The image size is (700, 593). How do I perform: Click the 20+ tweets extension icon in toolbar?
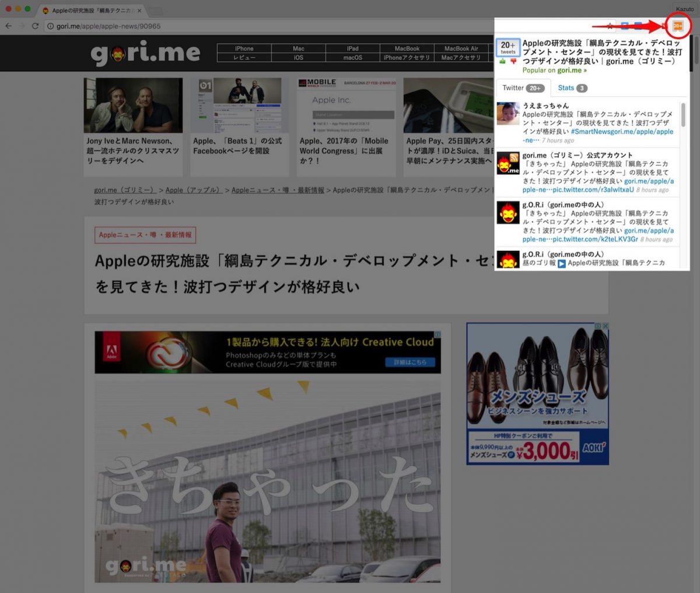coord(677,26)
